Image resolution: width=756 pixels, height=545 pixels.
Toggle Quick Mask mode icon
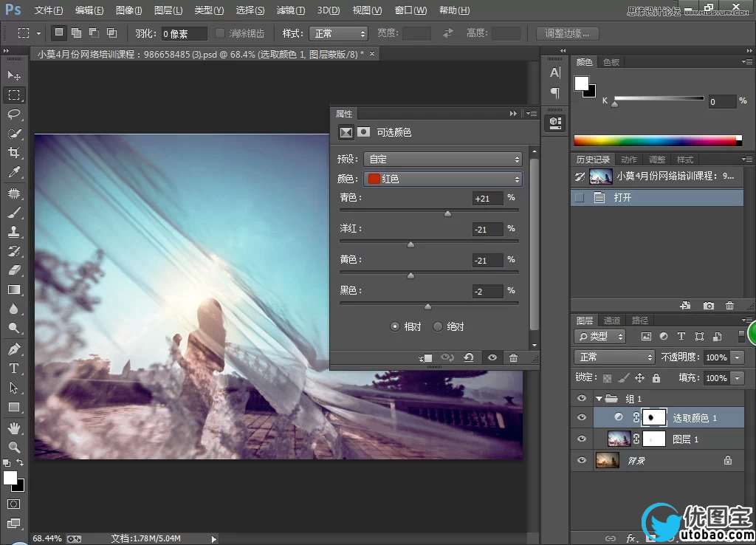13,504
